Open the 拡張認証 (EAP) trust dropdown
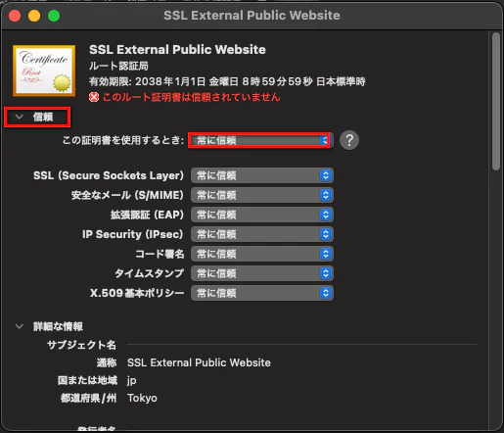Screen dimensions: 504x433 (x=261, y=215)
